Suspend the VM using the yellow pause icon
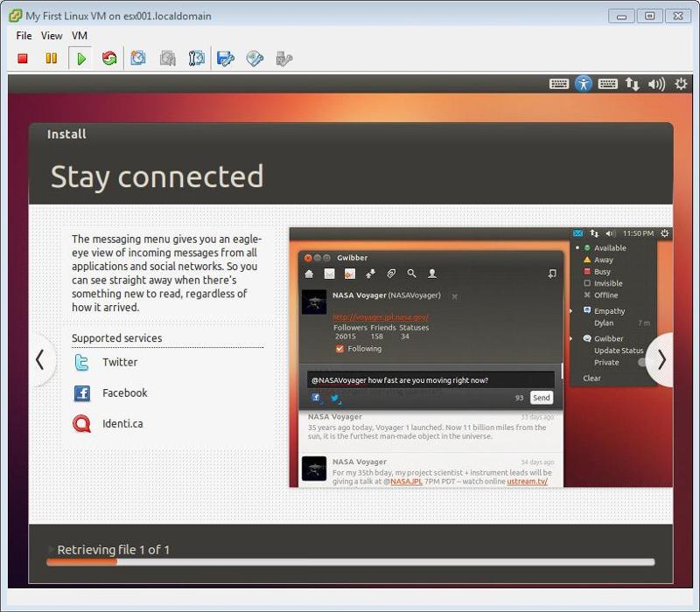This screenshot has width=700, height=612. [52, 59]
